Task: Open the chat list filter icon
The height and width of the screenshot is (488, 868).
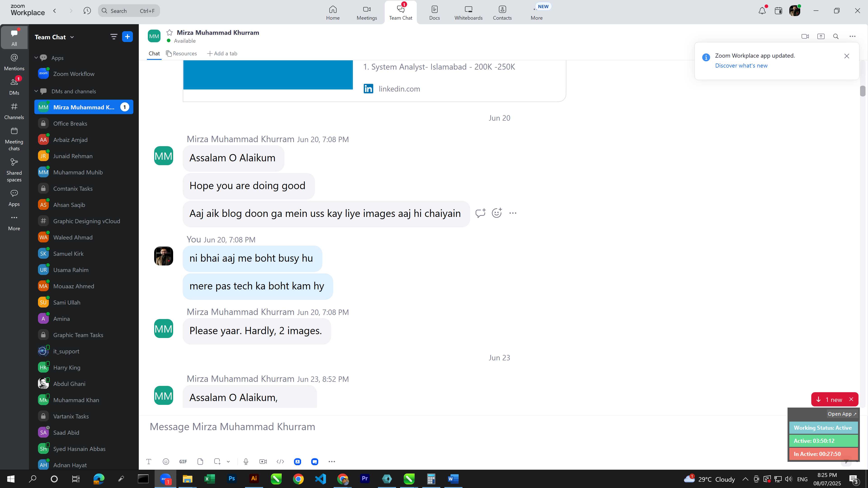Action: click(x=114, y=37)
